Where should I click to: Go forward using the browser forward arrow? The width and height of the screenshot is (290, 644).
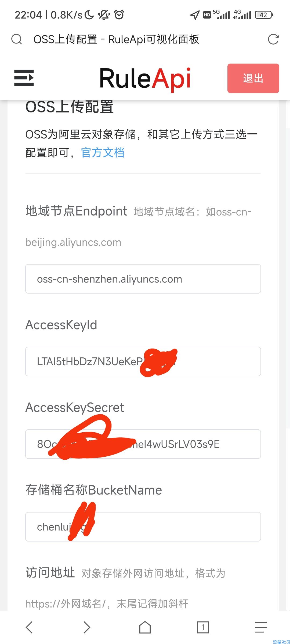87,627
